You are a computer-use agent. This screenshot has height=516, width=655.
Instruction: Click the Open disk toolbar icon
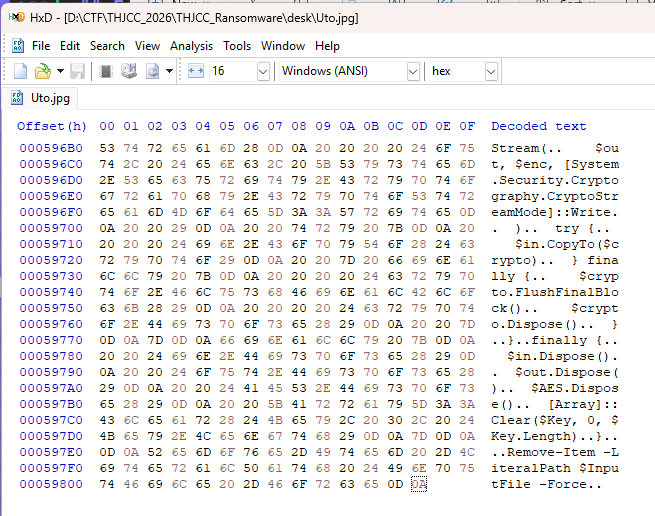(x=129, y=71)
